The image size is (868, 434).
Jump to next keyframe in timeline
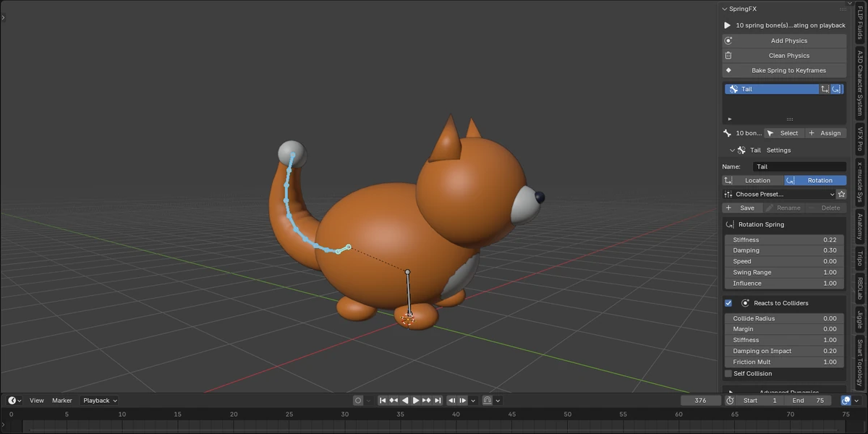(x=427, y=400)
